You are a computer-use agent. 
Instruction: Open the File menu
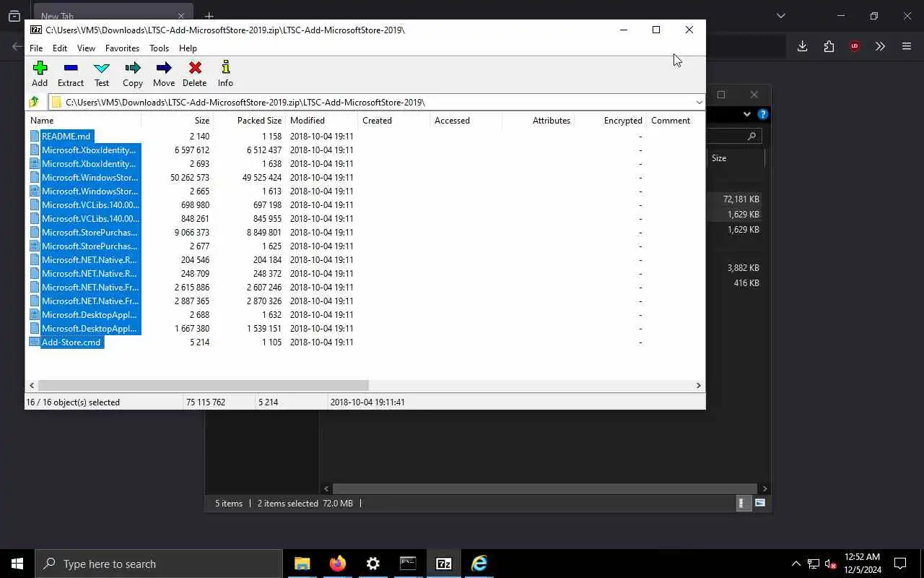tap(36, 48)
